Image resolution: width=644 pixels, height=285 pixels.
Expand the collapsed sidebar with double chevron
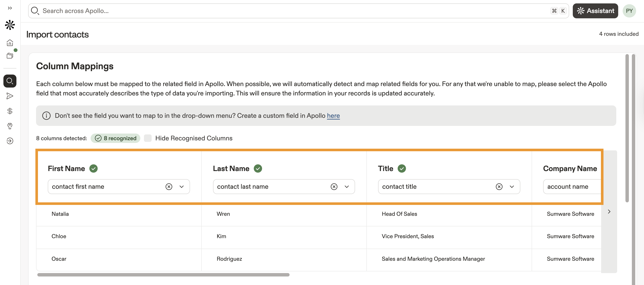pos(10,8)
